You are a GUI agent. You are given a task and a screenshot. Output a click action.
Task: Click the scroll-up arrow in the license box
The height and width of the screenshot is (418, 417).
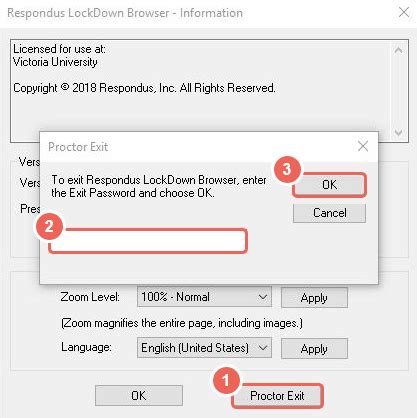coord(398,50)
